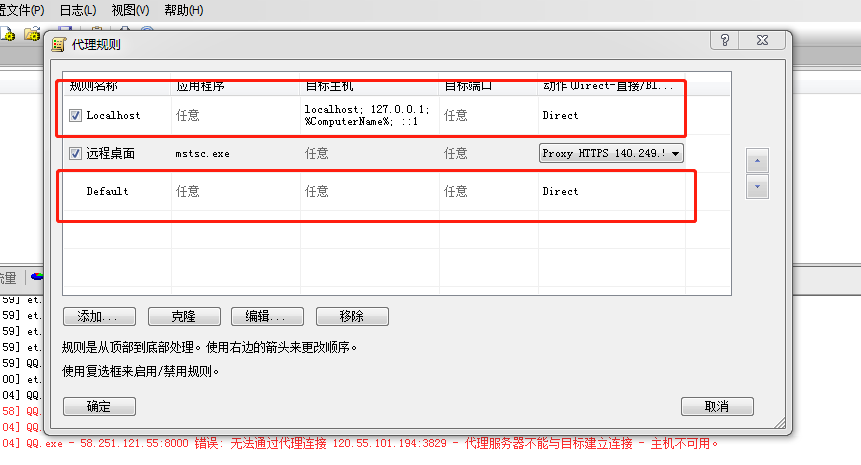Open the 帮助(H) menu
This screenshot has width=861, height=465.
183,10
